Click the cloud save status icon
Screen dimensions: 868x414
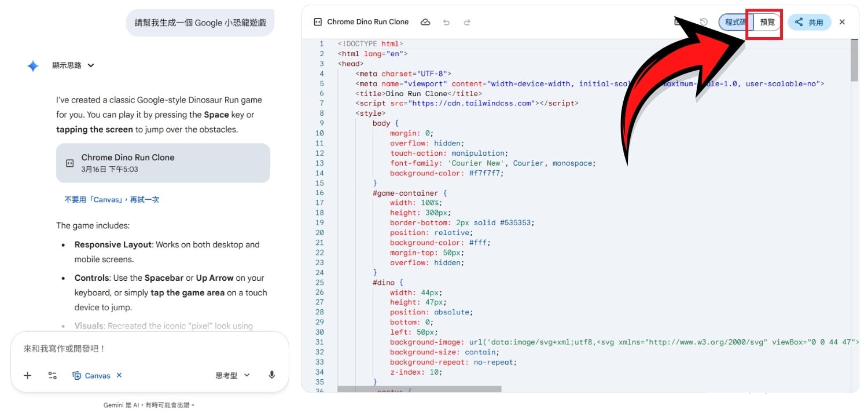[x=425, y=22]
